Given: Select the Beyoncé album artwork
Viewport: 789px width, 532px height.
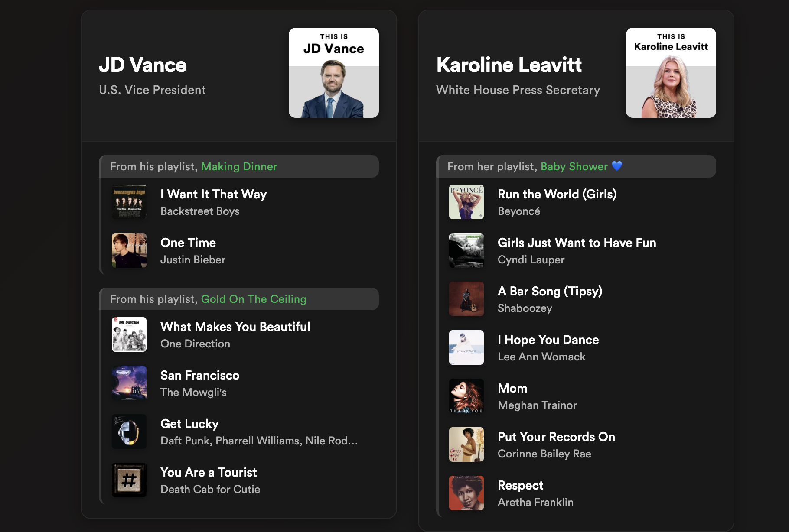Looking at the screenshot, I should pyautogui.click(x=466, y=202).
